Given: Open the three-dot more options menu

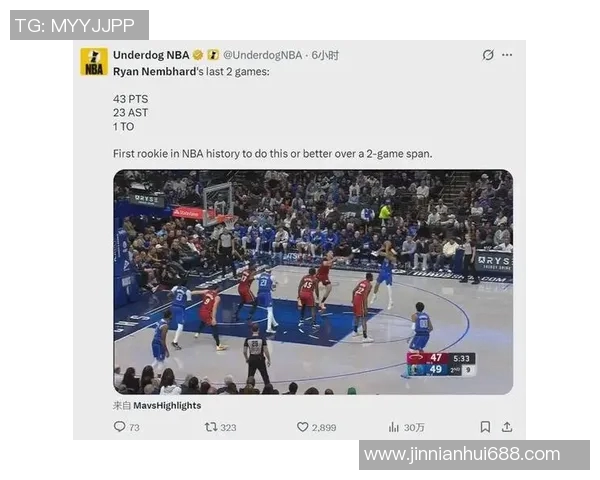Looking at the screenshot, I should pyautogui.click(x=507, y=55).
